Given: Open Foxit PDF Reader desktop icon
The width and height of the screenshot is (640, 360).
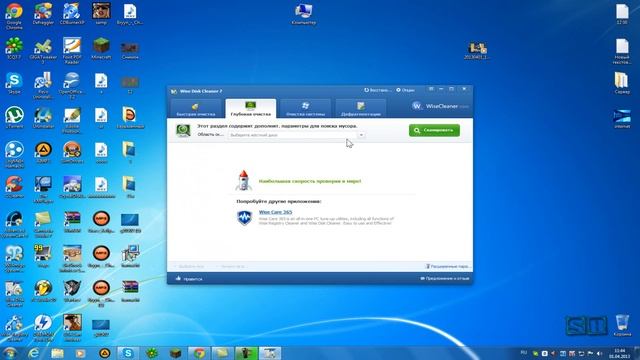Looking at the screenshot, I should click(72, 51).
